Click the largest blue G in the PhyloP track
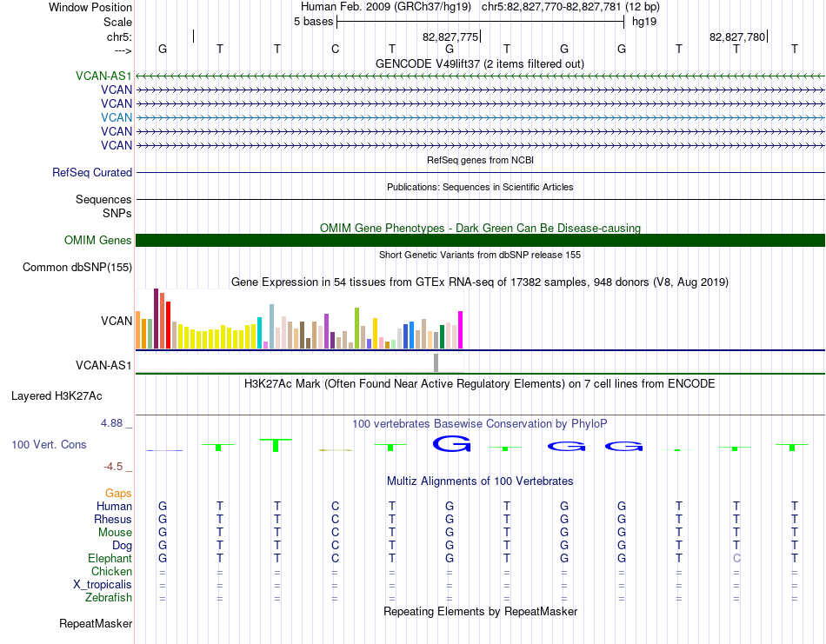The image size is (826, 644). [450, 444]
